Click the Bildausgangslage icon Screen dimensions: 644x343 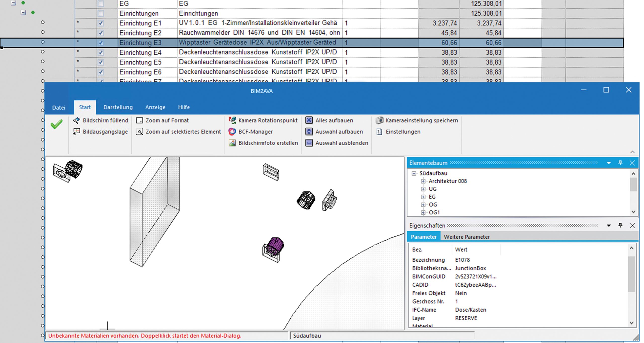coord(76,132)
